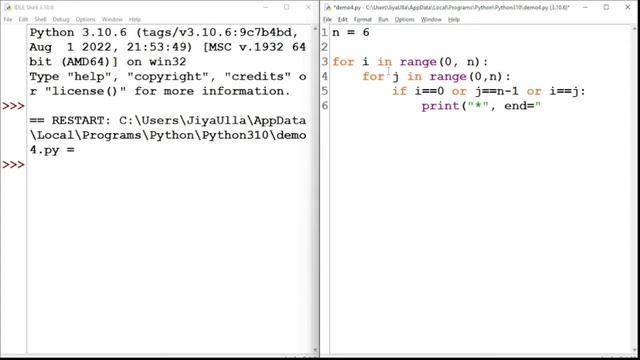Image resolution: width=640 pixels, height=360 pixels.
Task: Open Options menu in IDLE Shell window
Action: [x=85, y=19]
